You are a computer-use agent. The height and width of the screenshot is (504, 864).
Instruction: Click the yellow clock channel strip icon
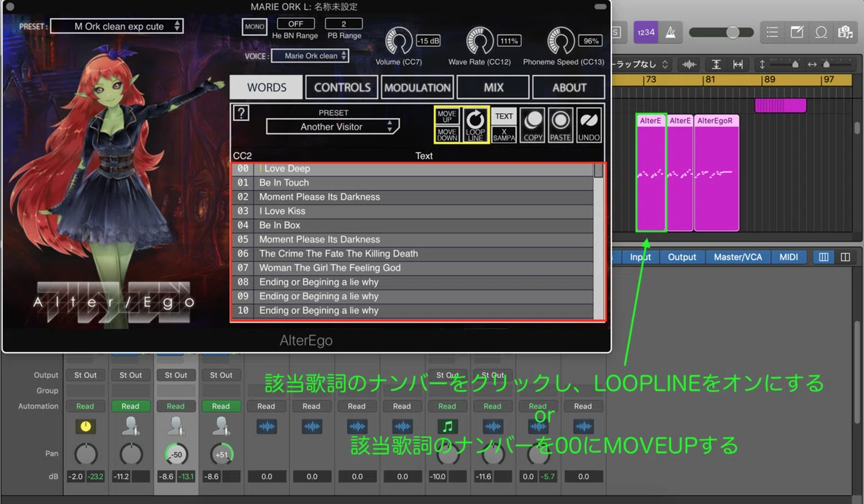[x=86, y=426]
